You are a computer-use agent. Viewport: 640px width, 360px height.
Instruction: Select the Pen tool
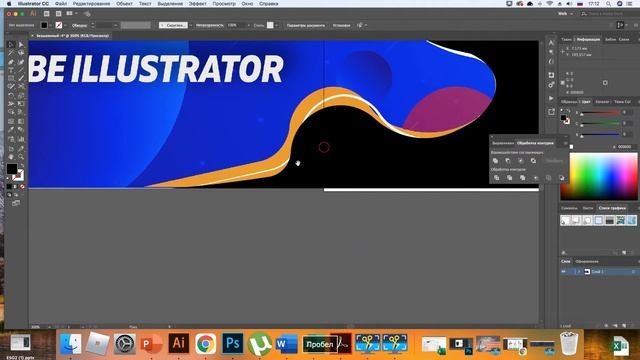tap(11, 62)
